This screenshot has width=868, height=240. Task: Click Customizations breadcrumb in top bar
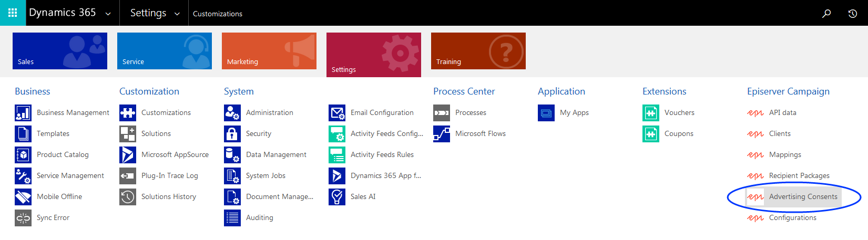click(217, 14)
